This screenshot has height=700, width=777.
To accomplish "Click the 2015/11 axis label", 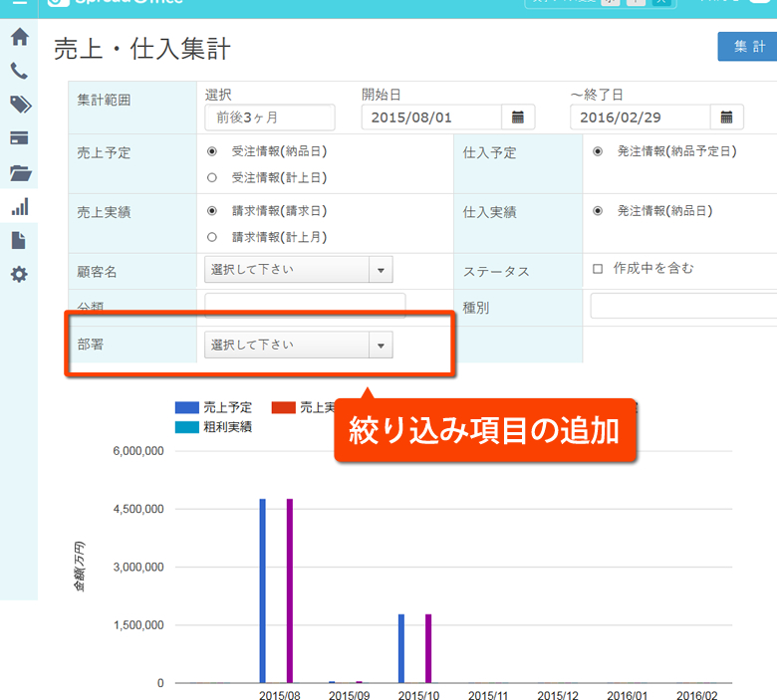I will tap(488, 695).
